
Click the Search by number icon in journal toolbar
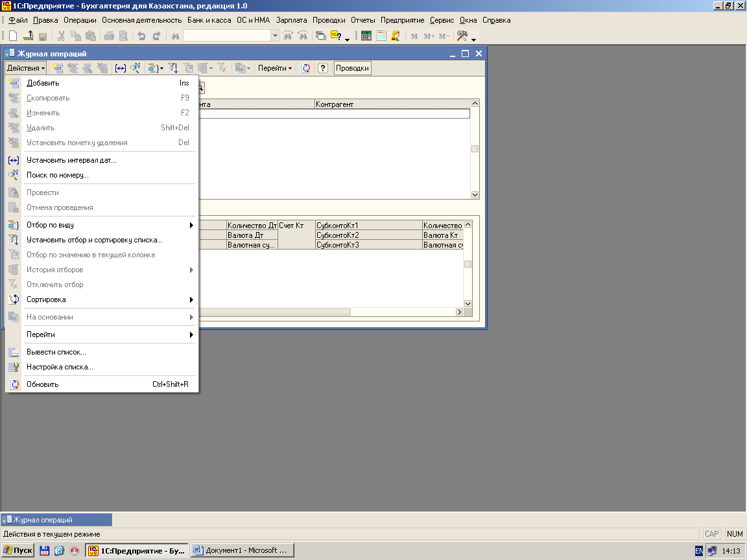136,68
